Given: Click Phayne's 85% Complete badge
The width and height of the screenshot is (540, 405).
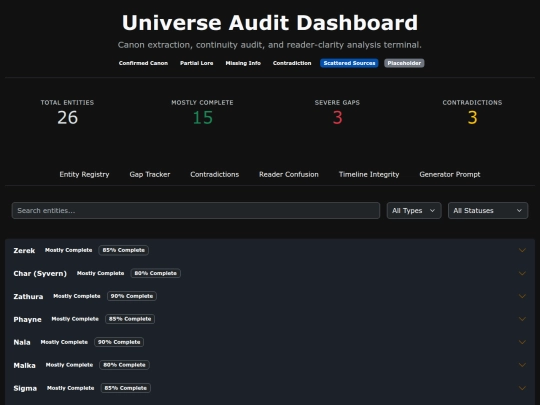Looking at the screenshot, I should tap(130, 319).
